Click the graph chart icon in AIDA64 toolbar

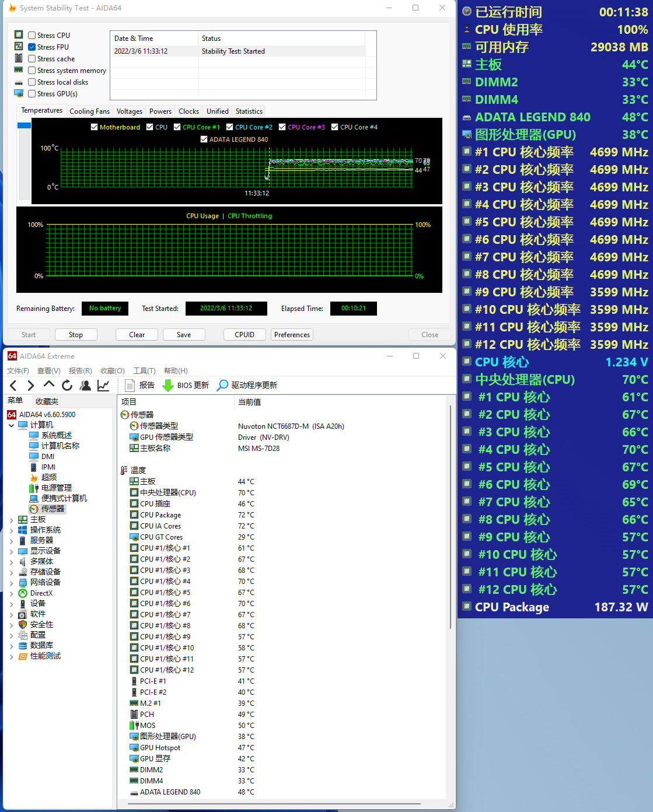click(x=103, y=386)
